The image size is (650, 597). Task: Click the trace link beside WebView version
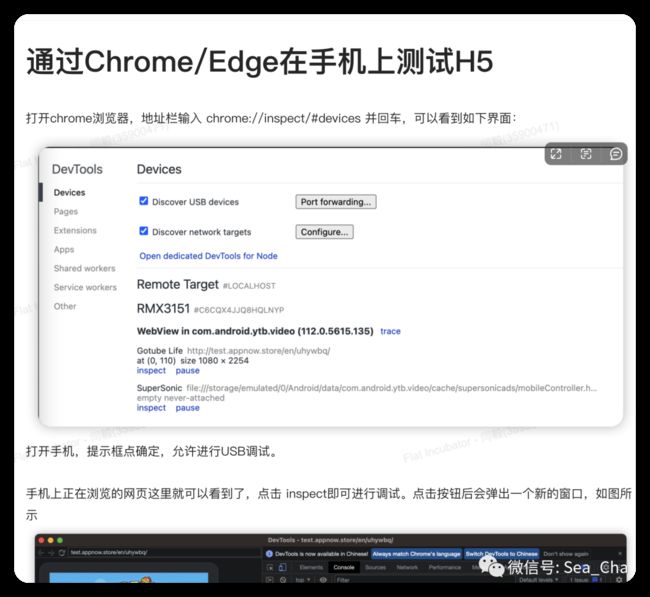click(x=390, y=331)
